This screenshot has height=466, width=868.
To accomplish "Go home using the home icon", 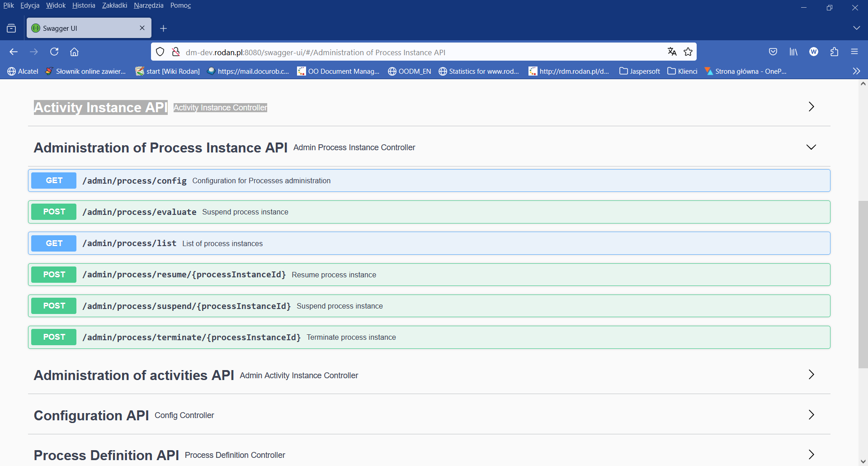I will [x=75, y=52].
